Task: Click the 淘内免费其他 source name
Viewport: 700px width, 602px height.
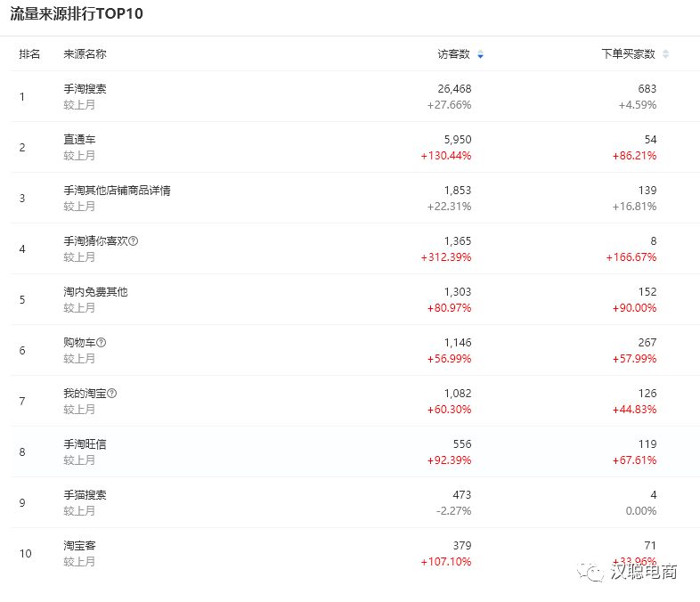Action: coord(95,292)
